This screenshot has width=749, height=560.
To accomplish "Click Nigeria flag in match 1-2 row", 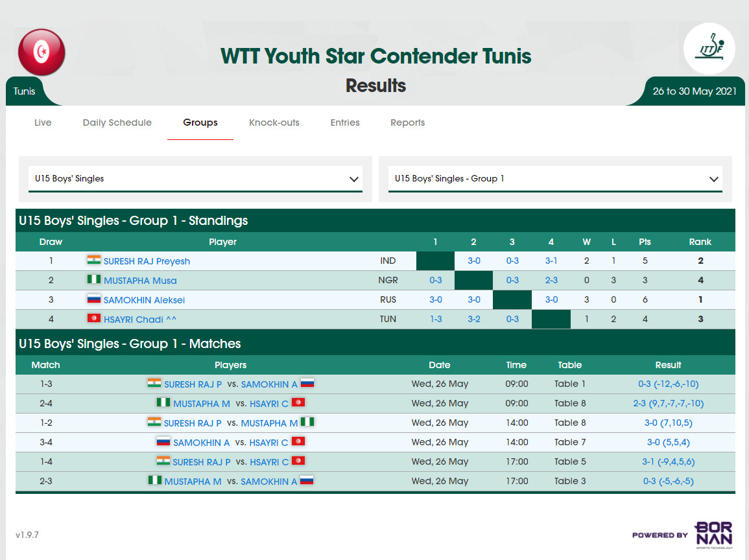I will click(307, 422).
